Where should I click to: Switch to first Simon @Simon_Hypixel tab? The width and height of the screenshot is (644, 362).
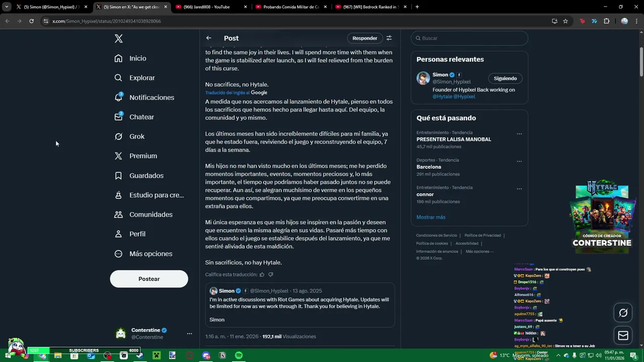click(x=52, y=7)
